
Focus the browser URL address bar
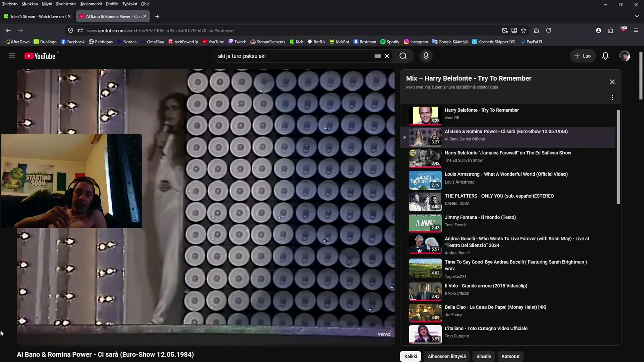coord(292,30)
